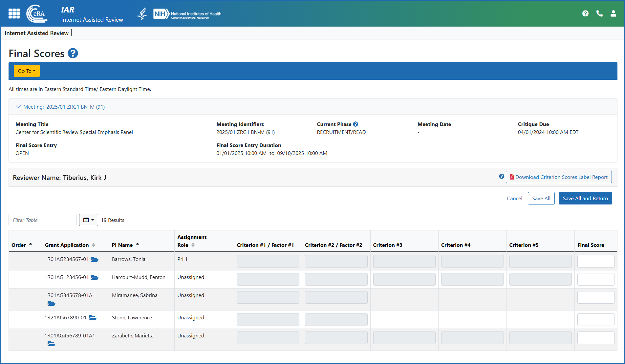Viewport: 625px width, 364px height.
Task: Click the RECRUITMENT/READ phase value
Action: [341, 132]
